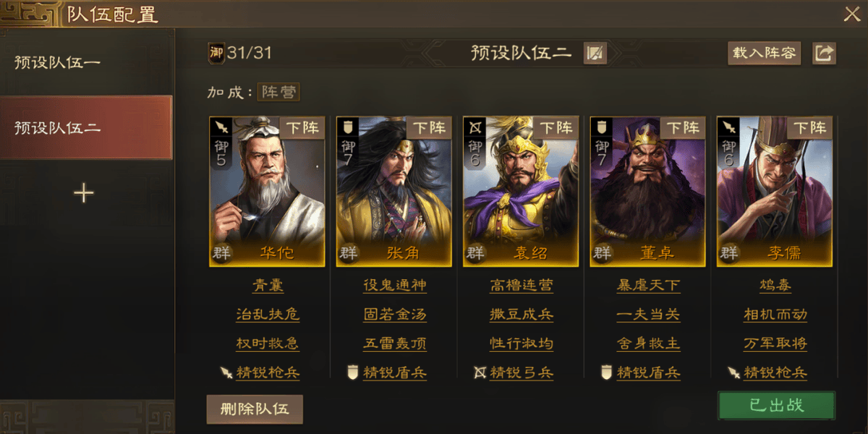Open the 高橹连营 skill link under 袁绍
Screen dimensions: 868x434
pyautogui.click(x=522, y=286)
